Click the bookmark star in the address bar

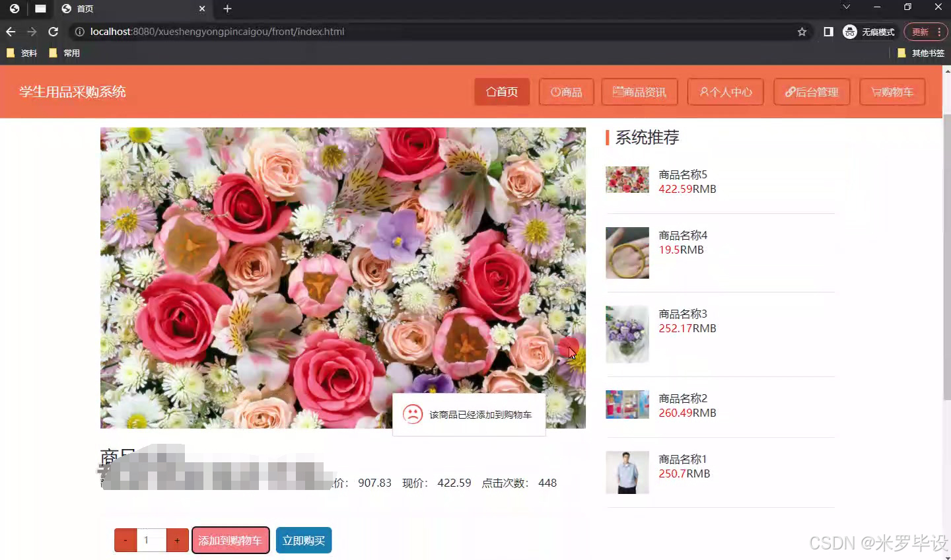pos(802,31)
